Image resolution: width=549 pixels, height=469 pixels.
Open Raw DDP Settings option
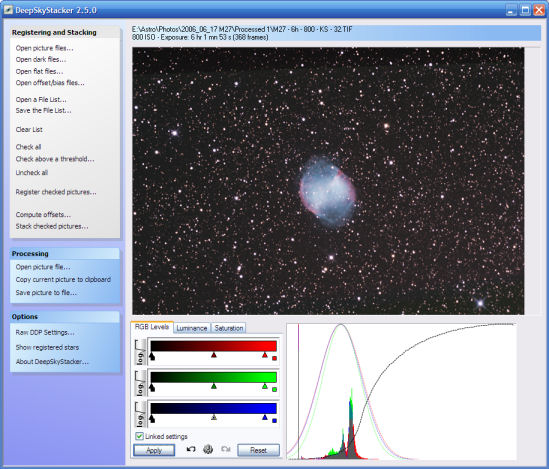pyautogui.click(x=45, y=332)
